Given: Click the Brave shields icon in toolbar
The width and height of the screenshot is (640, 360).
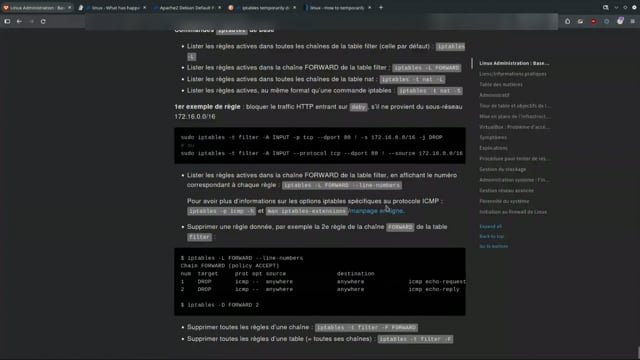Looking at the screenshot, I should pos(567,21).
